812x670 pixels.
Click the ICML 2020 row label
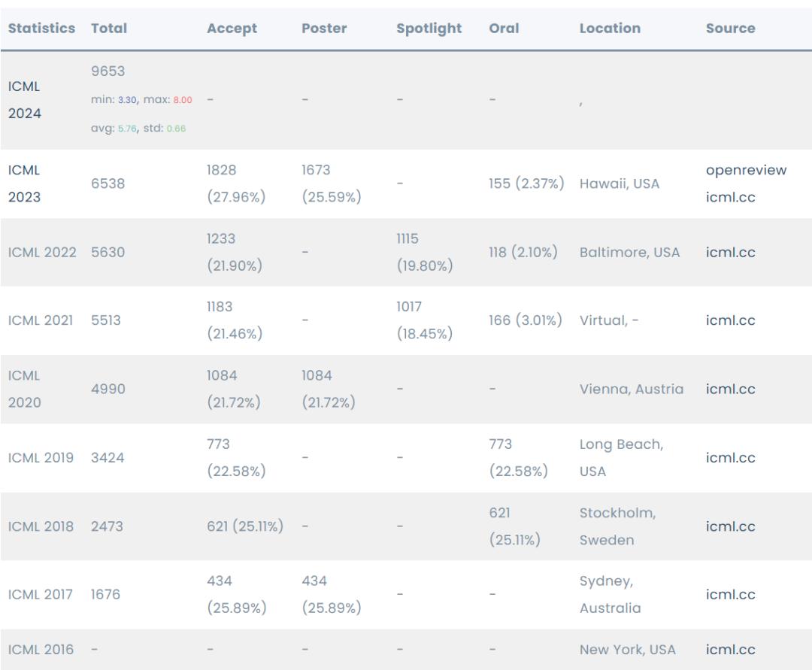tap(24, 389)
